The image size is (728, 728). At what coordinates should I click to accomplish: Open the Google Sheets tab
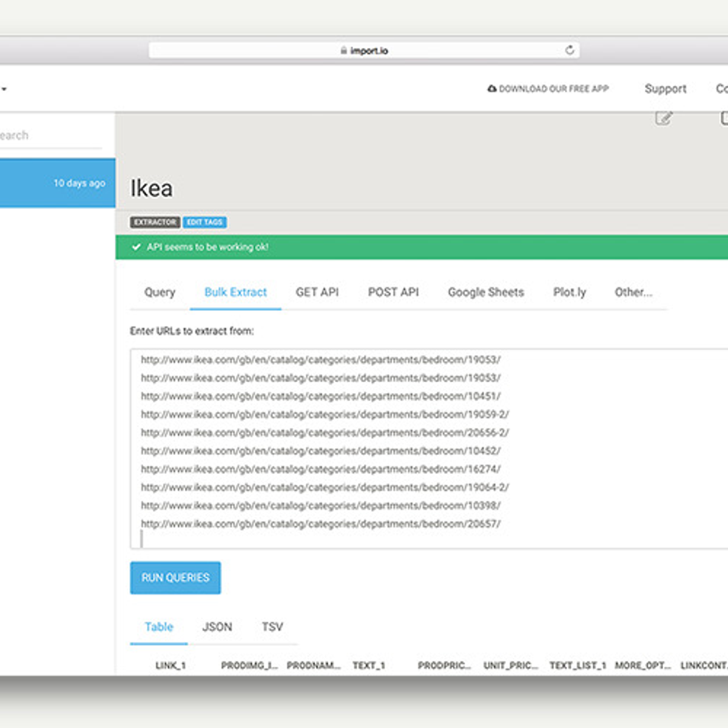[486, 292]
